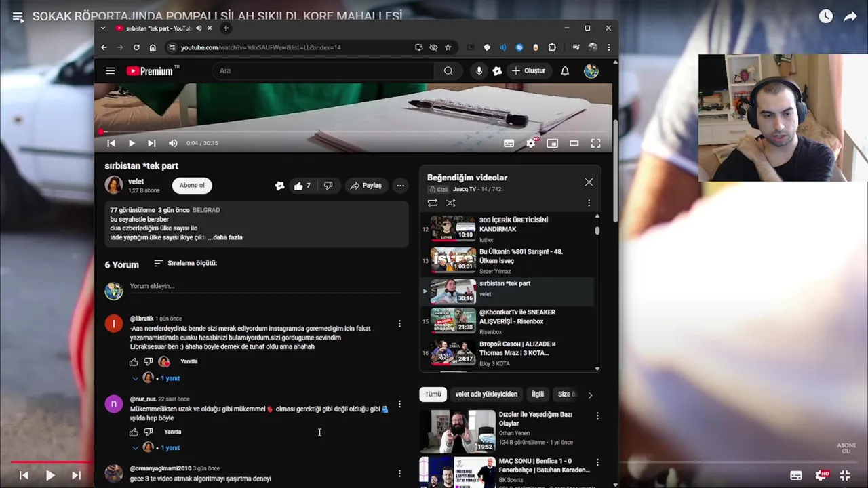
Task: Play the inner sırbistan video
Action: tap(132, 143)
